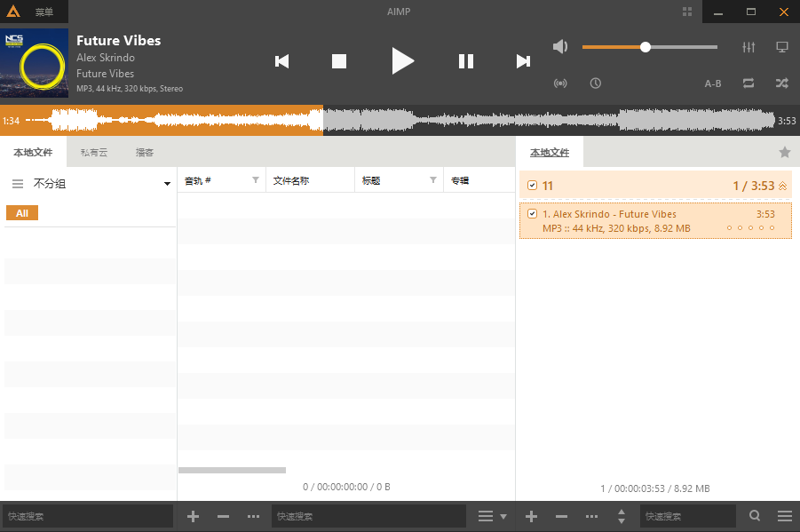Open filter for the 标题 column
The width and height of the screenshot is (800, 532).
point(433,179)
